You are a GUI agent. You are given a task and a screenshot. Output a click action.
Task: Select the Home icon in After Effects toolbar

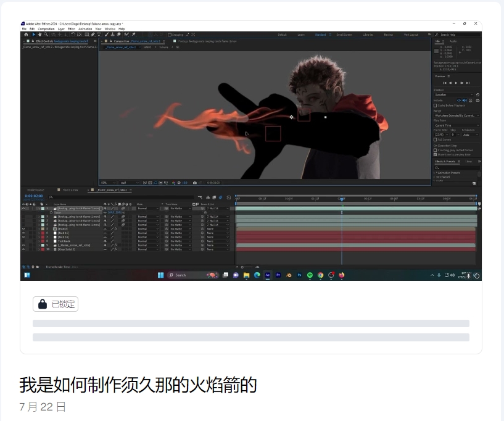(x=27, y=35)
